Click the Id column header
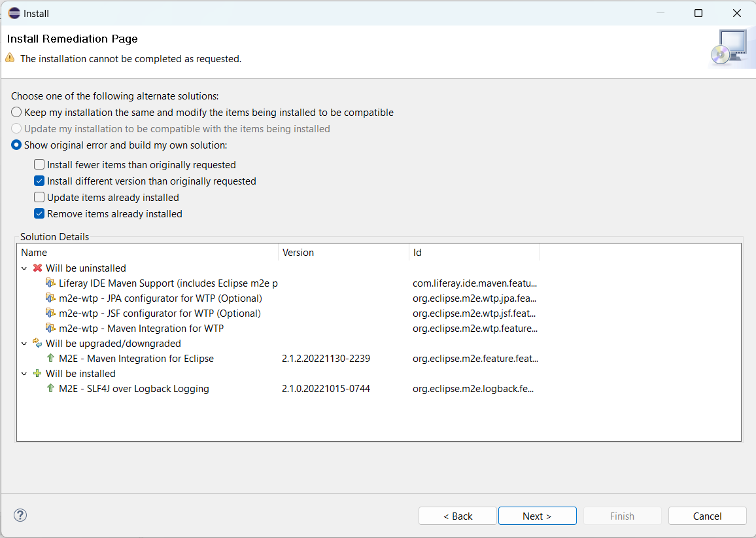Image resolution: width=756 pixels, height=538 pixels. point(474,253)
